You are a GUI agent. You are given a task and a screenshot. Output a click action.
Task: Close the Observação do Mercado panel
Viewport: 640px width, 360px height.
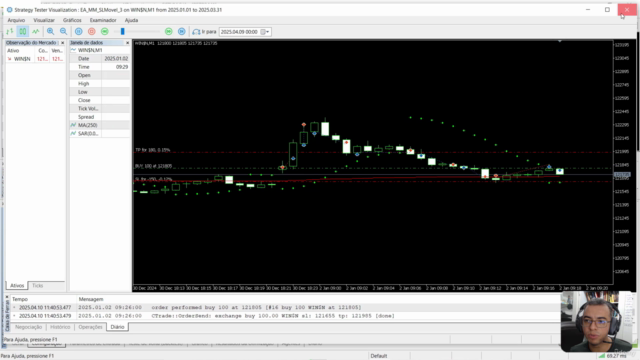click(62, 42)
